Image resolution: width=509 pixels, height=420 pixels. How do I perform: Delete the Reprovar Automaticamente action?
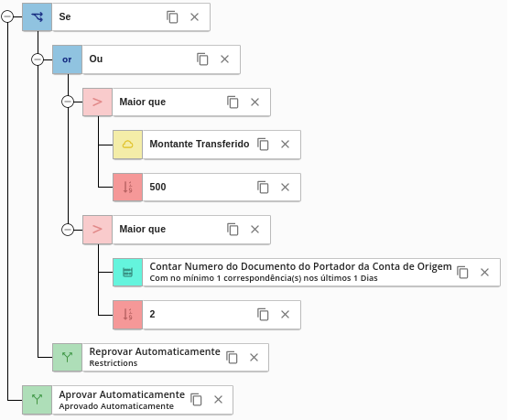pyautogui.click(x=254, y=358)
